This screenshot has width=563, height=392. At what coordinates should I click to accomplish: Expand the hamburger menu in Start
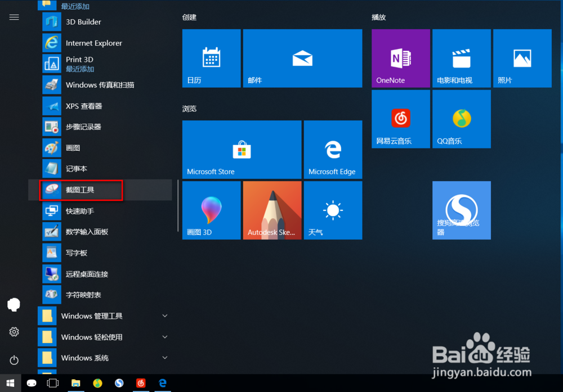pos(14,17)
